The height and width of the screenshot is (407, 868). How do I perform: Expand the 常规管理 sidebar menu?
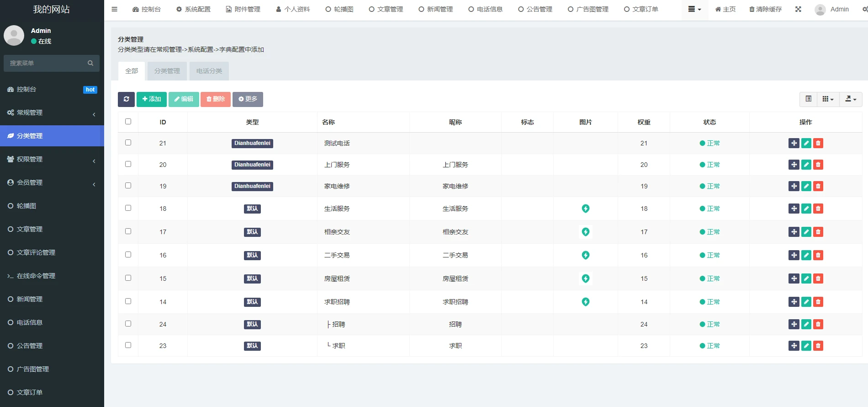pyautogui.click(x=52, y=112)
